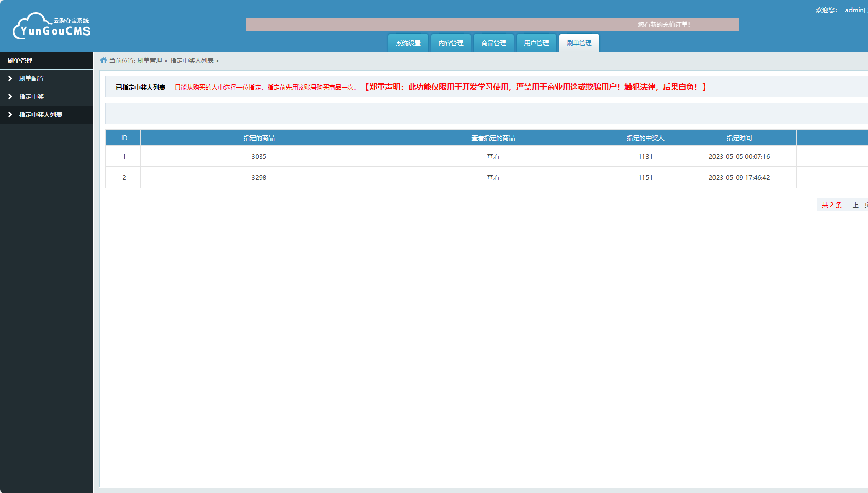Image resolution: width=868 pixels, height=493 pixels.
Task: Click the admin username at top right
Action: point(855,10)
